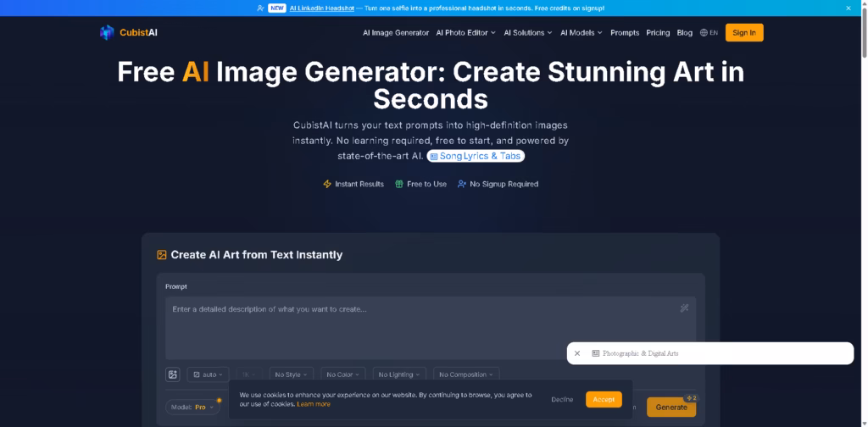Viewport: 868px width, 427px height.
Task: Open the No Style dropdown
Action: (292, 374)
